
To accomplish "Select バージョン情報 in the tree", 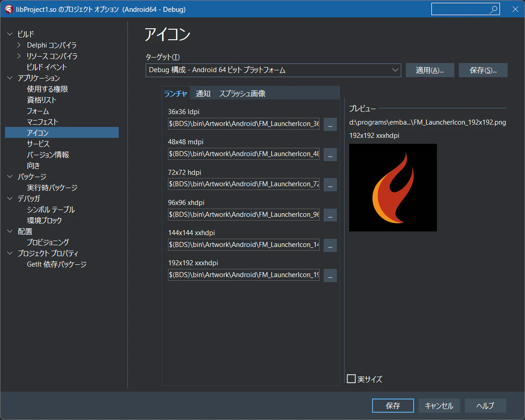I will pyautogui.click(x=48, y=155).
